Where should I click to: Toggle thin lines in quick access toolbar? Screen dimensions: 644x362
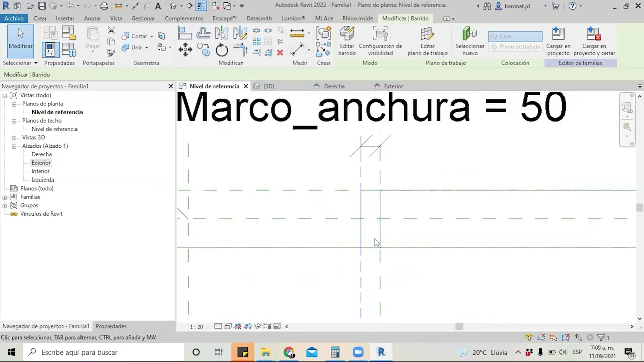click(201, 6)
